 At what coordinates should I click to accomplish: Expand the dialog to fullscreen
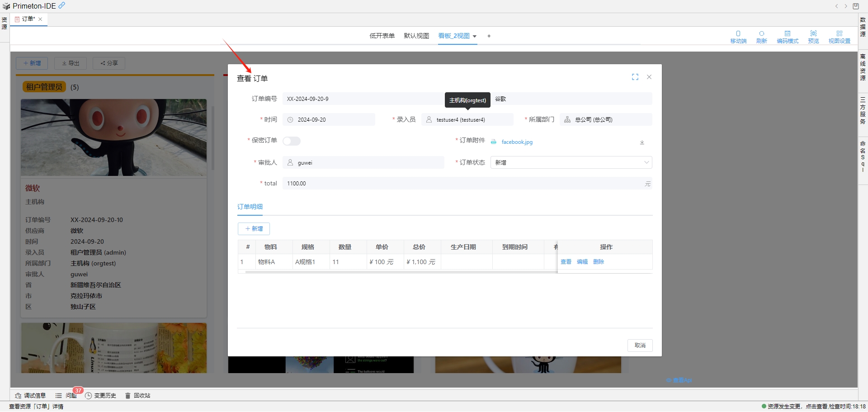click(635, 77)
